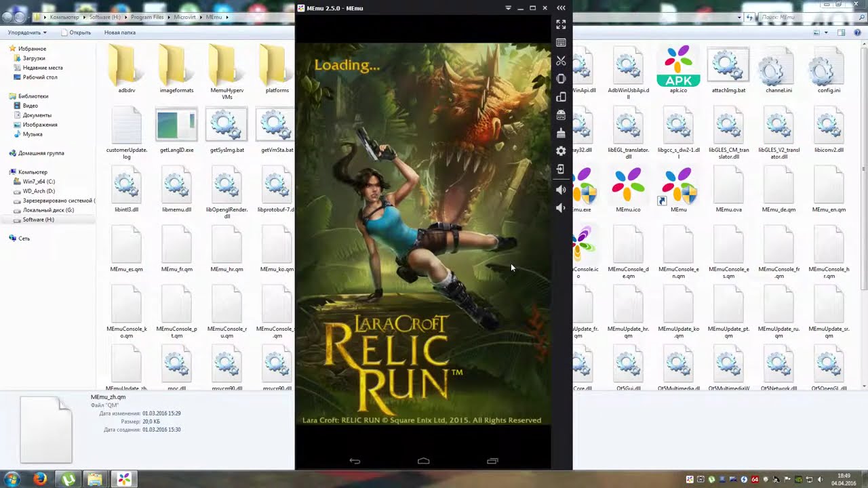The image size is (868, 488).
Task: Click Компьютер in the address breadcrumb
Action: (x=64, y=17)
